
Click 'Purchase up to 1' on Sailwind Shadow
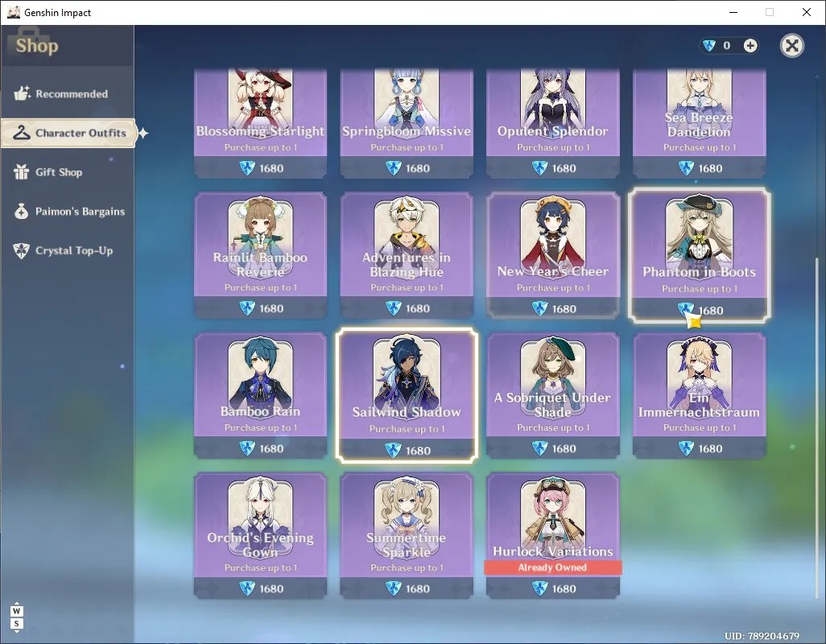407,429
